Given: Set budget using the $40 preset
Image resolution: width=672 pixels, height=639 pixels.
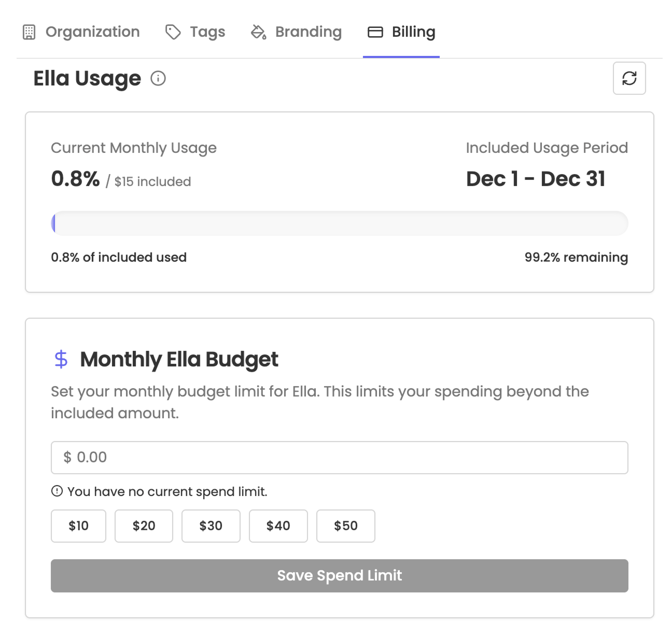Looking at the screenshot, I should [x=278, y=526].
